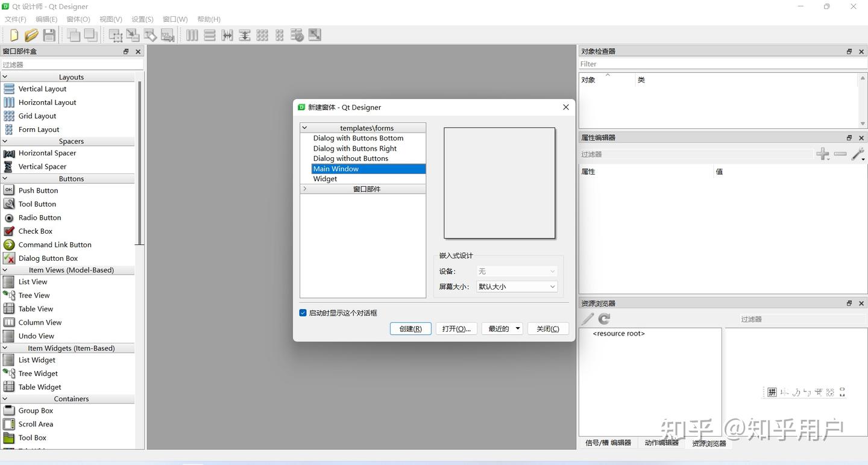
Task: Select the Lay Out Vertically toolbar icon
Action: click(209, 35)
